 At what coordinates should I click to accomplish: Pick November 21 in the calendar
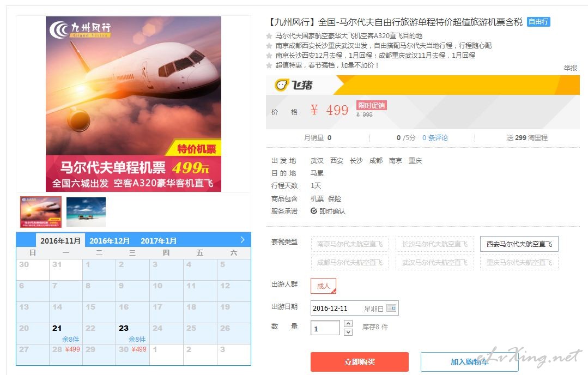pos(65,334)
